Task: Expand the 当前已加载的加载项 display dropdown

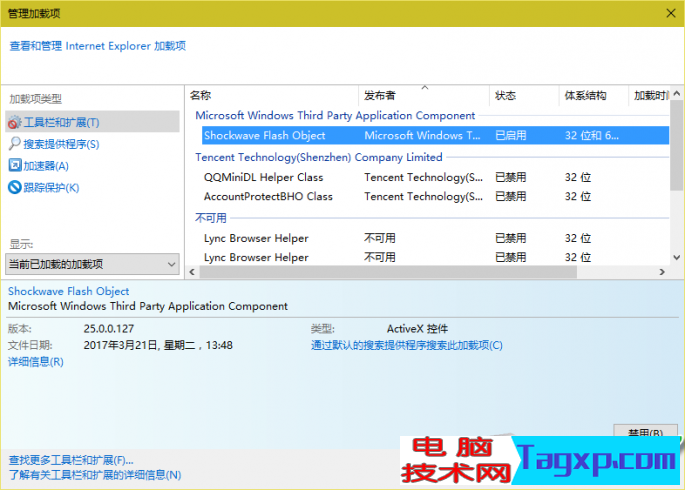Action: point(92,264)
